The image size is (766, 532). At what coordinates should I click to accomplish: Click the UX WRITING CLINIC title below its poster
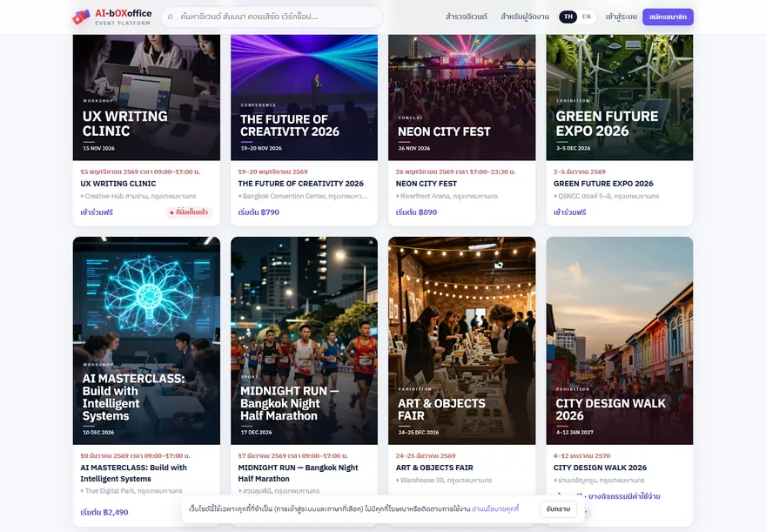pyautogui.click(x=118, y=184)
